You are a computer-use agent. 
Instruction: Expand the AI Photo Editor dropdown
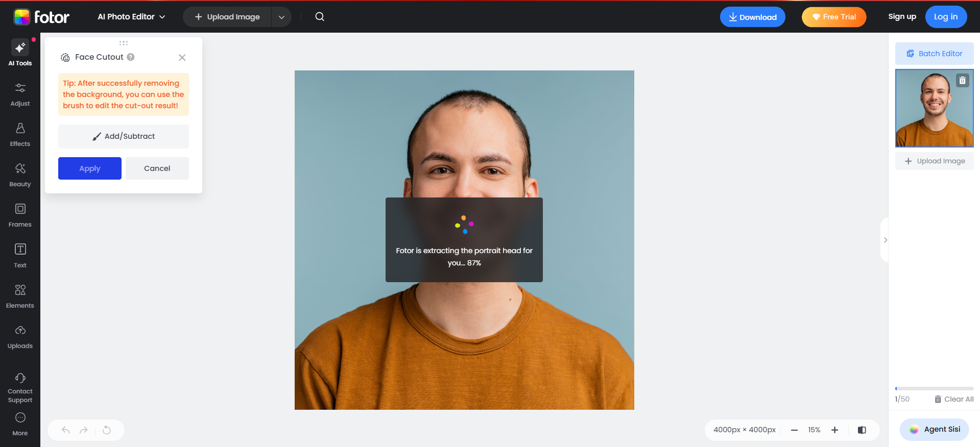click(x=131, y=17)
